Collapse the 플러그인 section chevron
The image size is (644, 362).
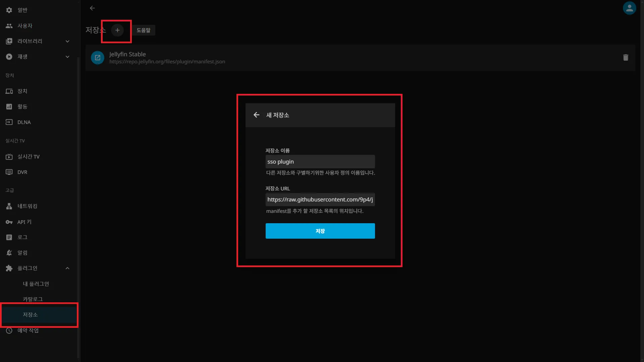point(67,268)
